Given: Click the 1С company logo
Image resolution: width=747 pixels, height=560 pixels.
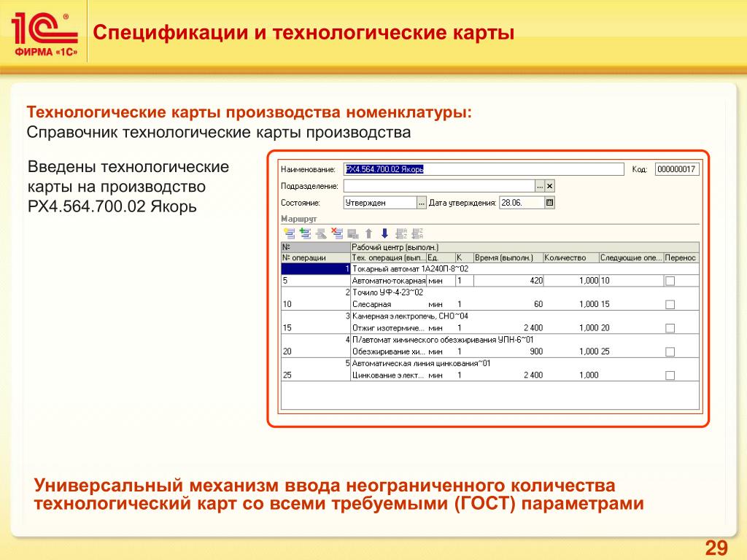Looking at the screenshot, I should point(44,35).
